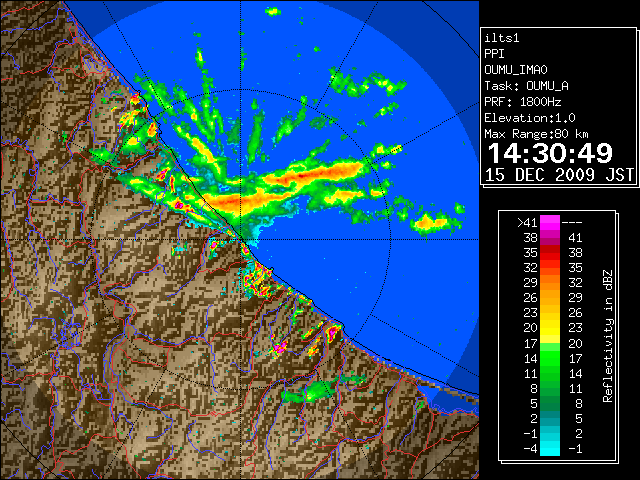
Task: Click the 'PPI' scan type text
Action: point(494,54)
